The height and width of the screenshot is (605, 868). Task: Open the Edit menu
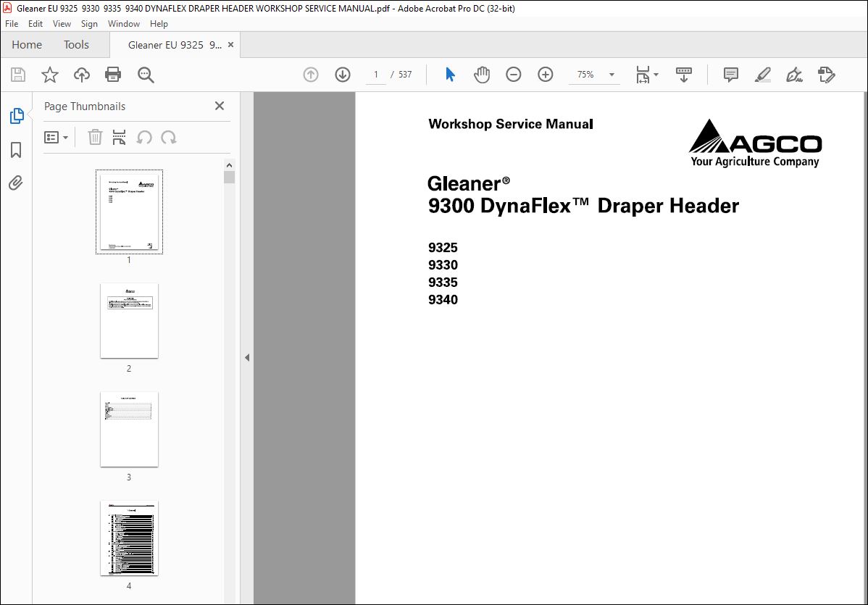click(36, 24)
